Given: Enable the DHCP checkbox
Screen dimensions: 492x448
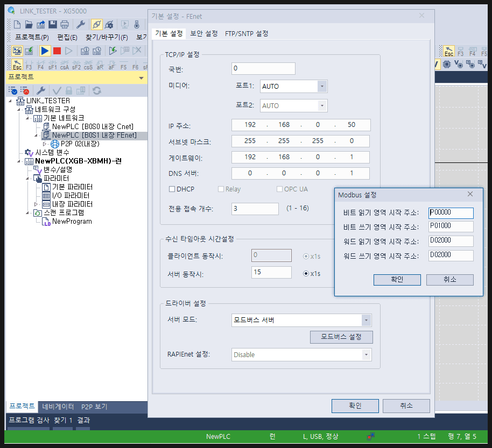Looking at the screenshot, I should click(172, 189).
